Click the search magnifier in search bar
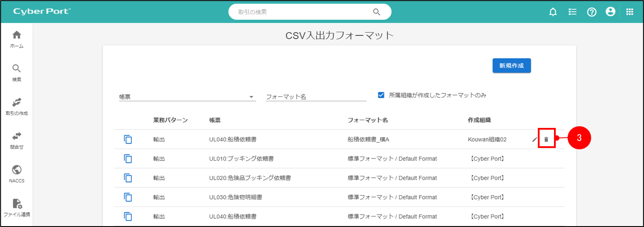This screenshot has width=644, height=227. [377, 12]
